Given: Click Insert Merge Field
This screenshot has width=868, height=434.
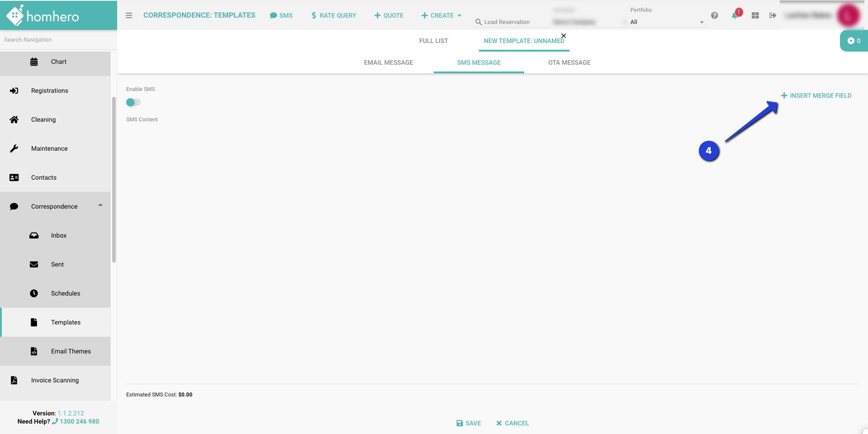Looking at the screenshot, I should point(816,95).
